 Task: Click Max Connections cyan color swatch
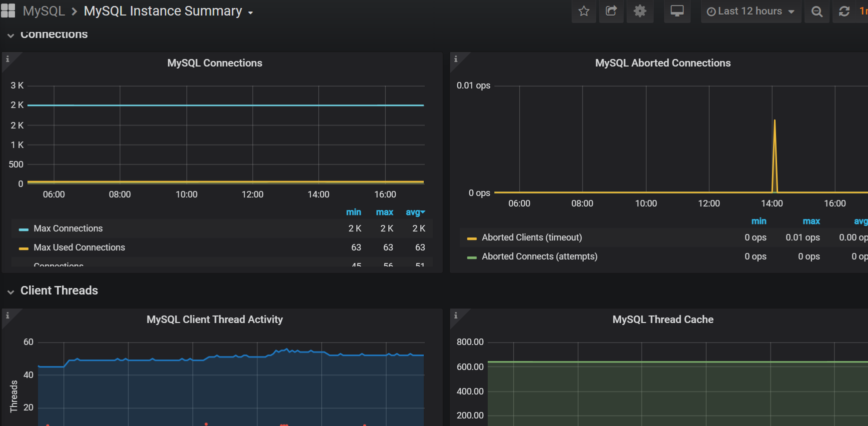[x=23, y=229]
